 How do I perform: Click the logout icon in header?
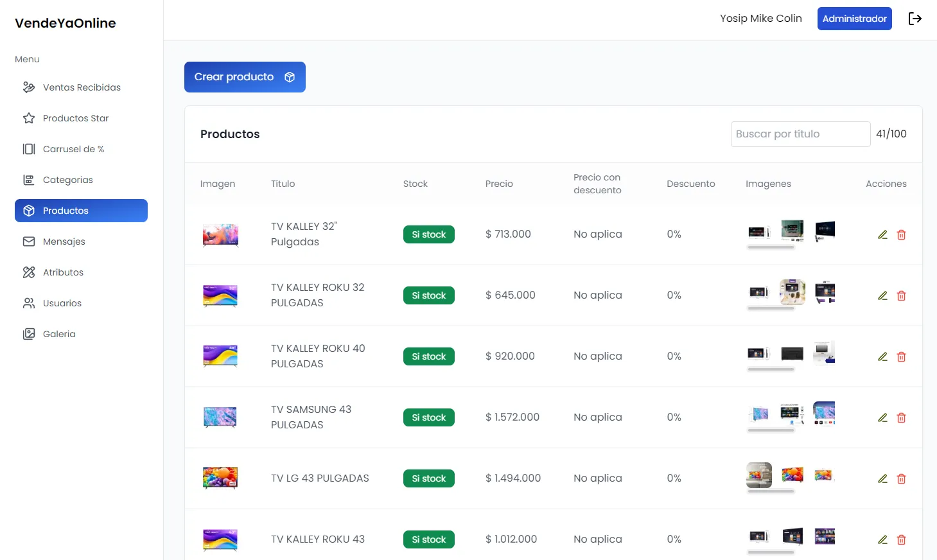(915, 19)
